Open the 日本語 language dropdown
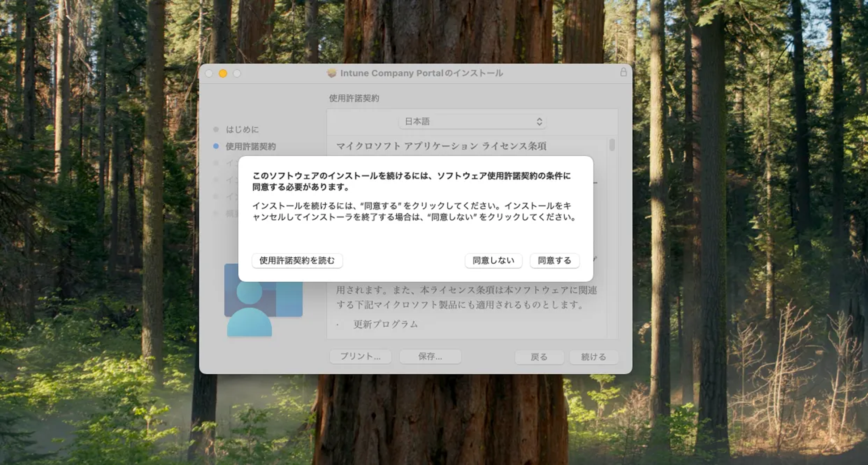The height and width of the screenshot is (465, 868). pos(472,122)
